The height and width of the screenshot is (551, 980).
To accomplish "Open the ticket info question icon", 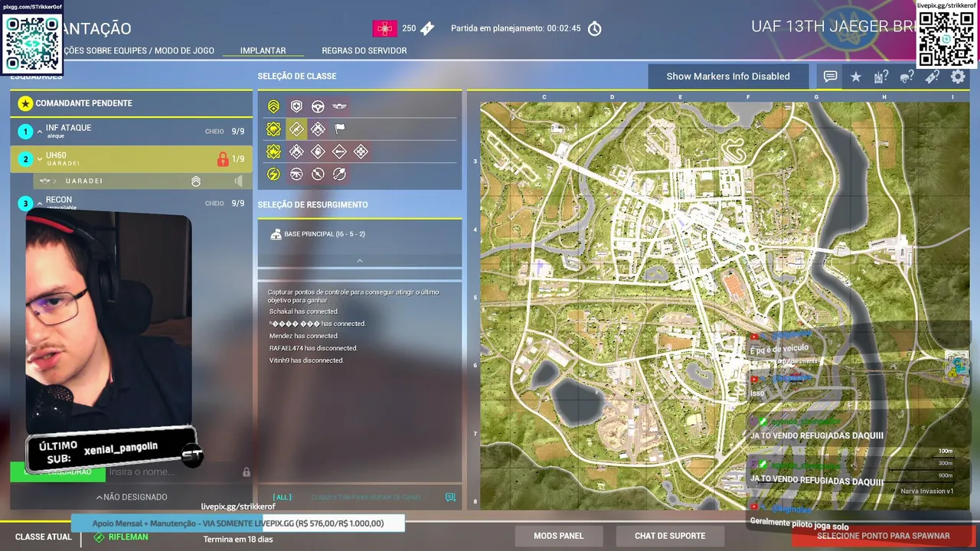I will click(x=932, y=77).
